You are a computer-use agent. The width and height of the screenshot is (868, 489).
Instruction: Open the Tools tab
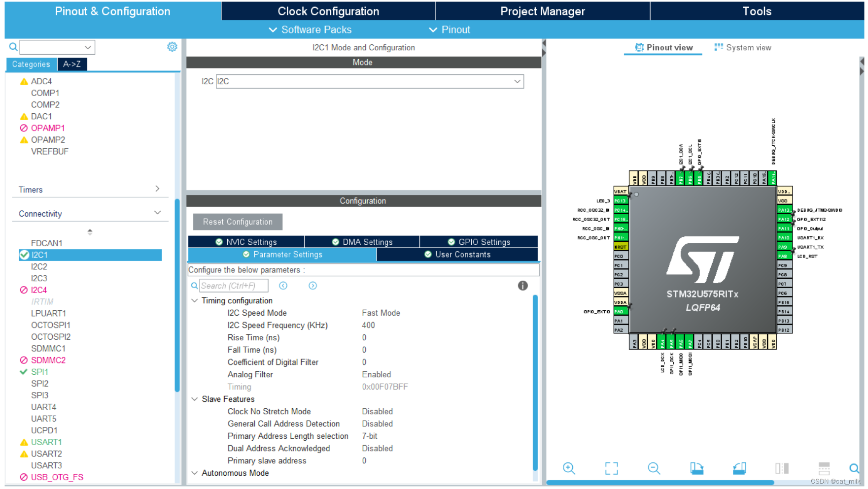(757, 11)
